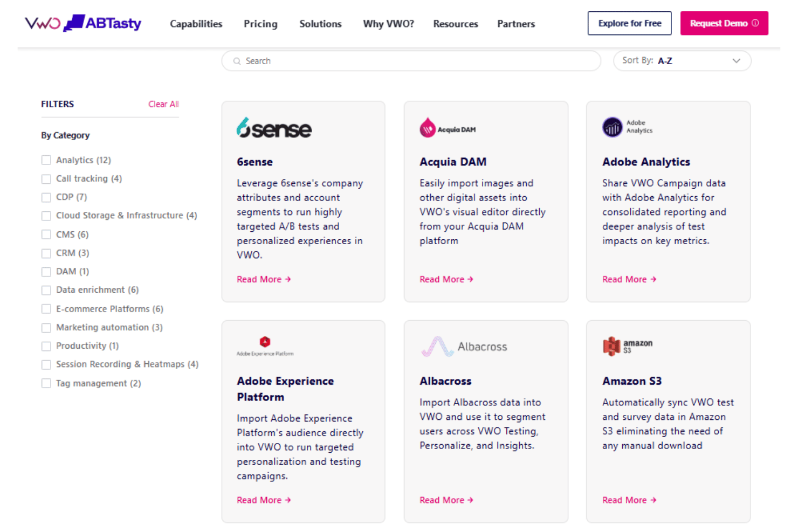
Task: Click the By Category heading
Action: point(65,135)
